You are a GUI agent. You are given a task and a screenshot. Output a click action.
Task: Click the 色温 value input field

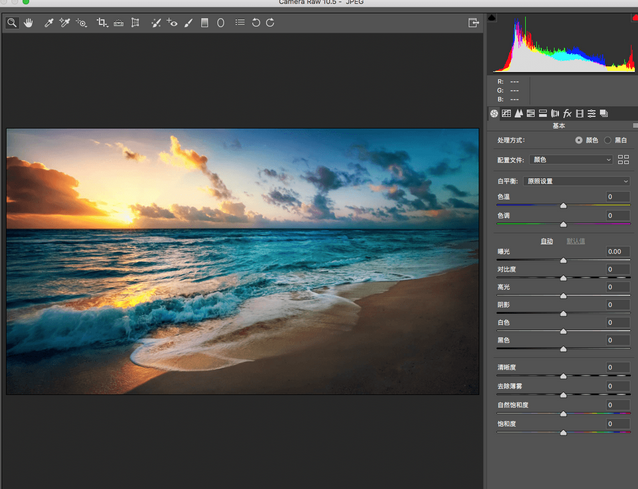[618, 196]
